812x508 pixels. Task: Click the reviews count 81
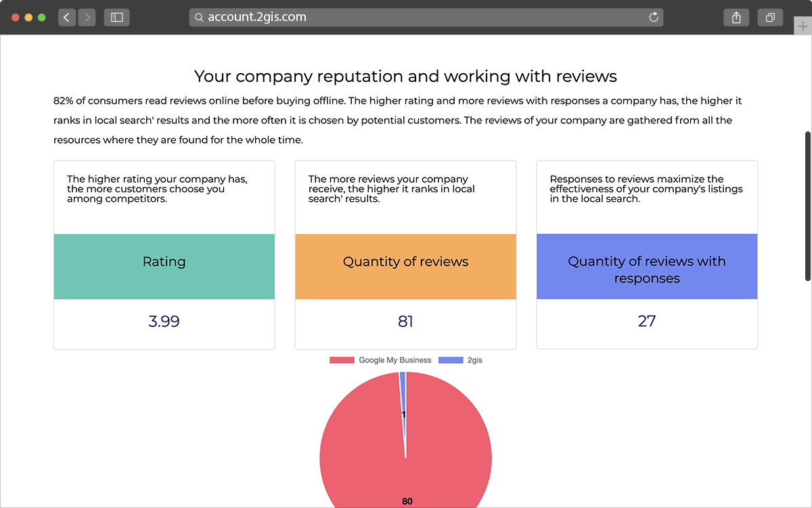point(406,321)
